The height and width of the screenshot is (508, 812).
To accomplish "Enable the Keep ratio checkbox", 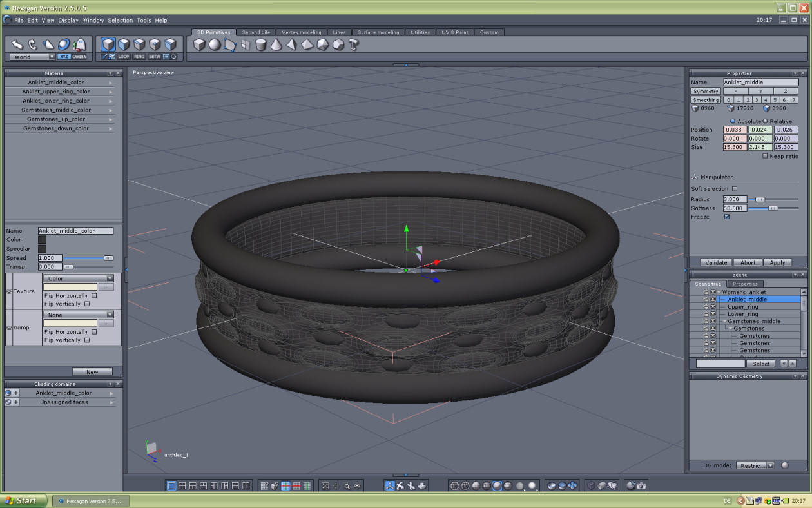I will pyautogui.click(x=765, y=156).
